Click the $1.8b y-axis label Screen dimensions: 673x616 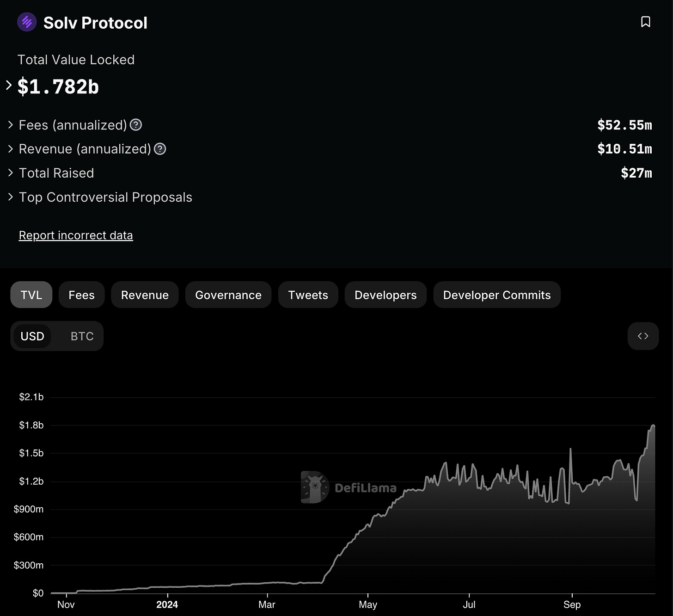click(31, 425)
